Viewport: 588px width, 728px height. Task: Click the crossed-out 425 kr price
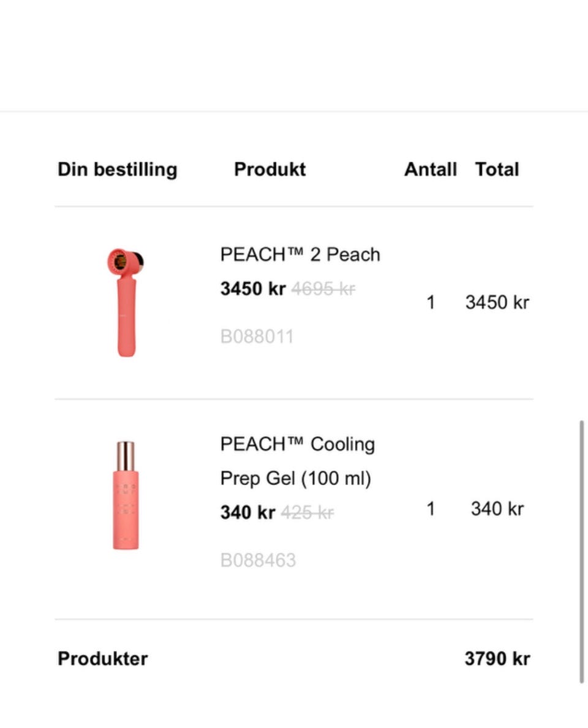(307, 512)
